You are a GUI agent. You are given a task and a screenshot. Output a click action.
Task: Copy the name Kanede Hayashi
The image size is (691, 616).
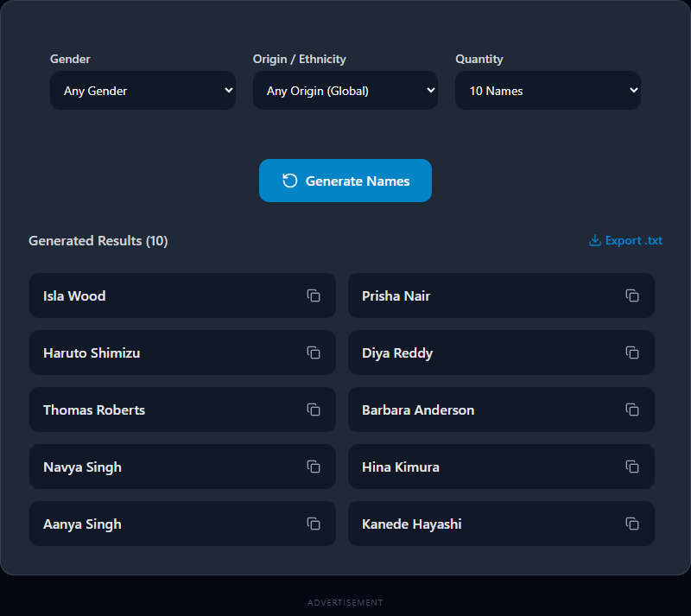pyautogui.click(x=632, y=524)
